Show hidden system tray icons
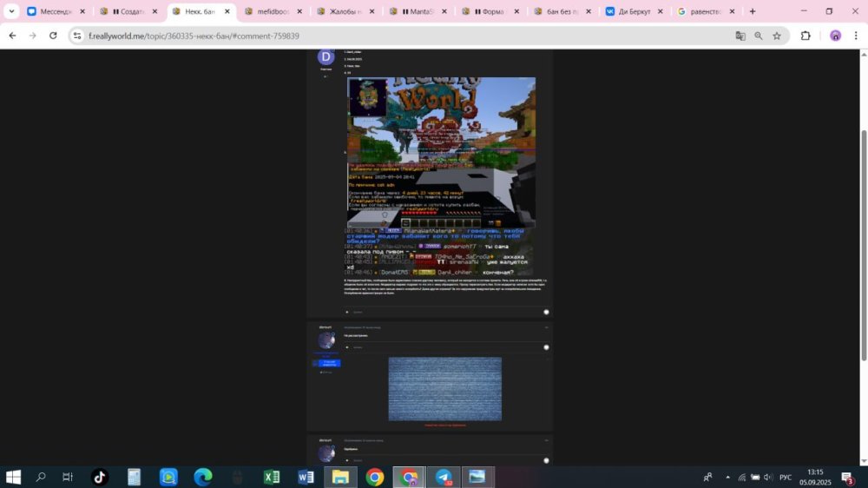Viewport: 868px width, 488px height. click(727, 477)
